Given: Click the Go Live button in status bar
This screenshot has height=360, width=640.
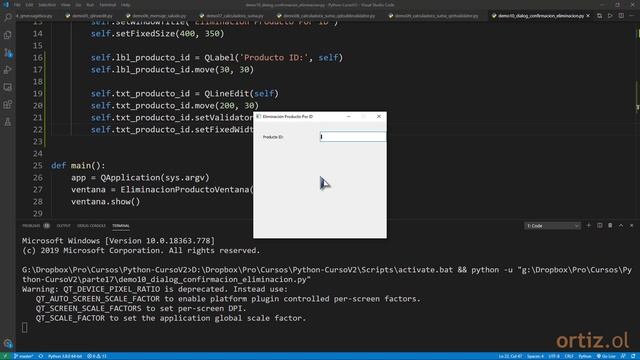Looking at the screenshot, I should pyautogui.click(x=607, y=356).
